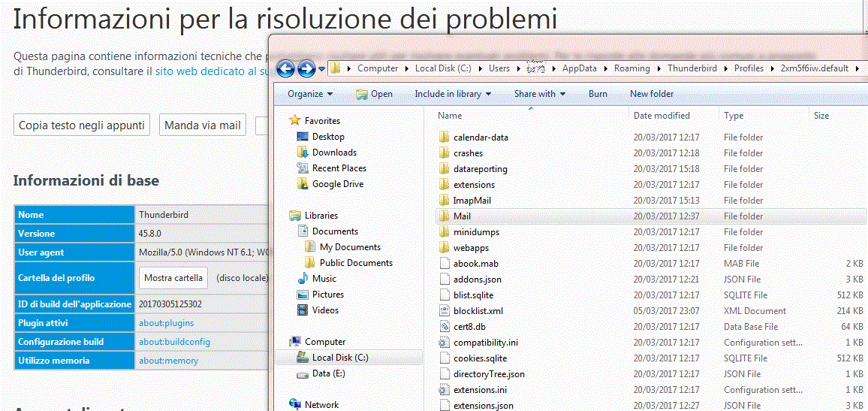Click the Favorites star icon

point(295,120)
